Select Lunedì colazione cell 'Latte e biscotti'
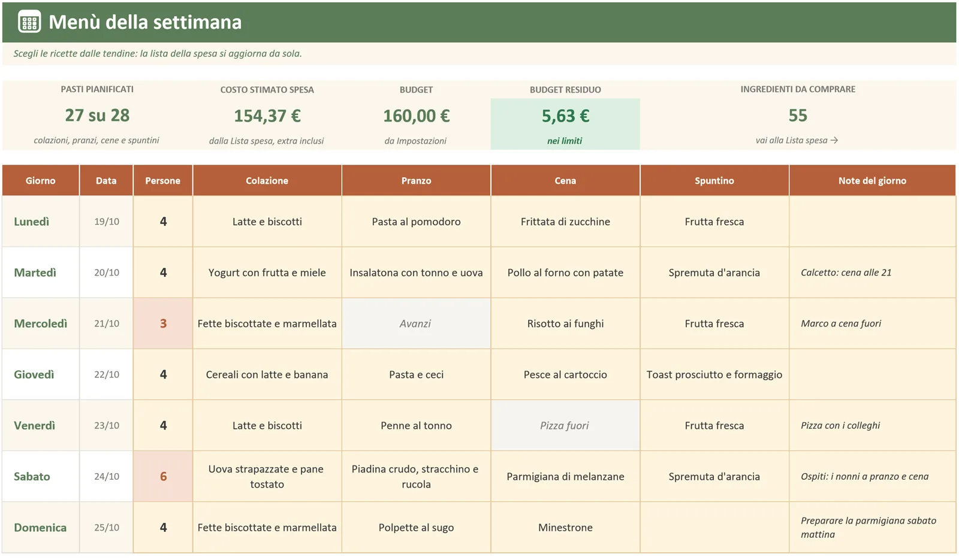Viewport: 959px width, 560px height. (x=267, y=222)
